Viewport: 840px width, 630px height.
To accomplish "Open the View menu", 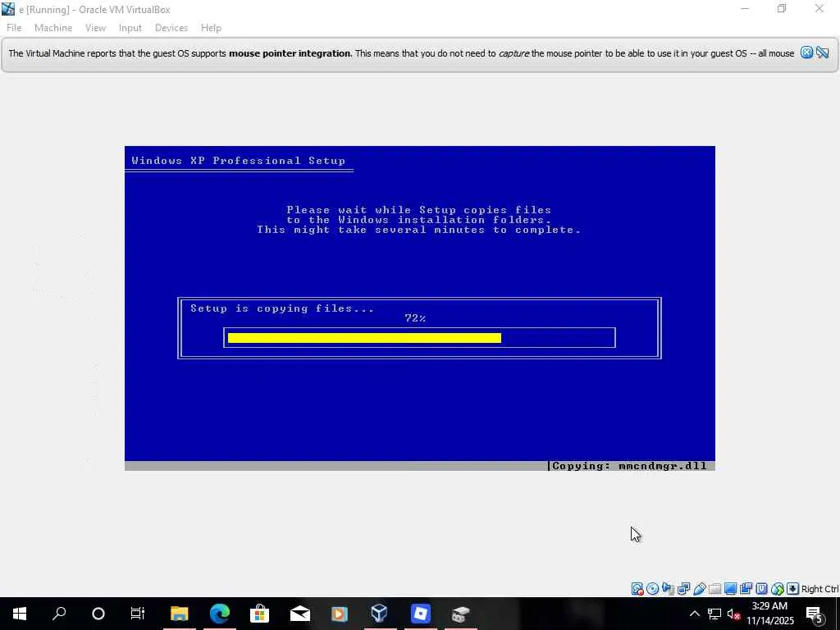I will (x=95, y=28).
